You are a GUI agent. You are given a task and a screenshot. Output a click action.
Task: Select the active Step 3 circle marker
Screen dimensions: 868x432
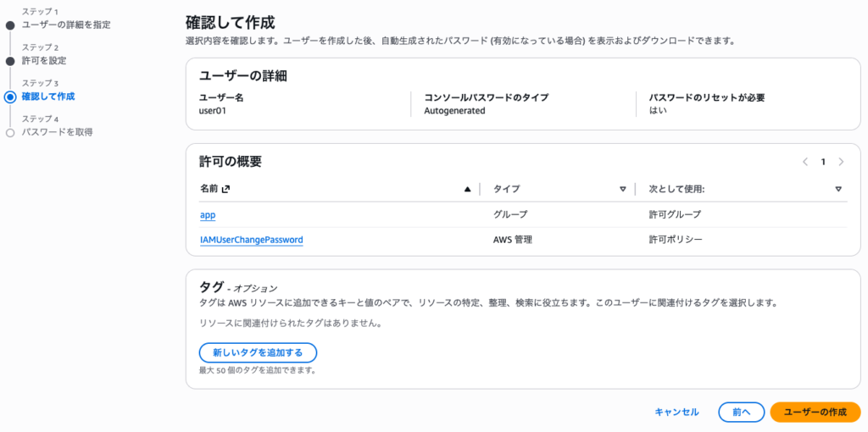10,97
